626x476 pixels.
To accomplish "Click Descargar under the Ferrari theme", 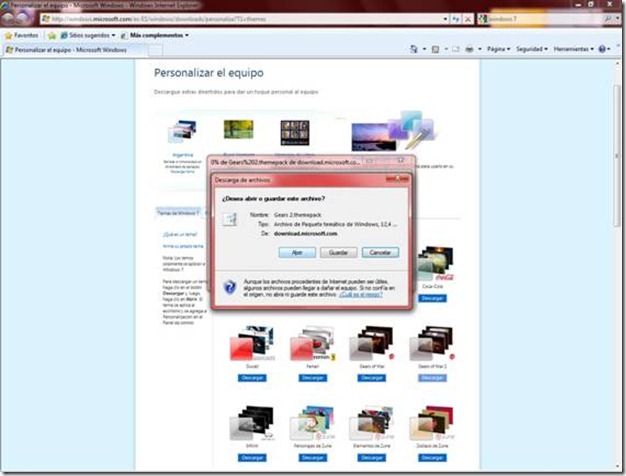I will tap(313, 378).
